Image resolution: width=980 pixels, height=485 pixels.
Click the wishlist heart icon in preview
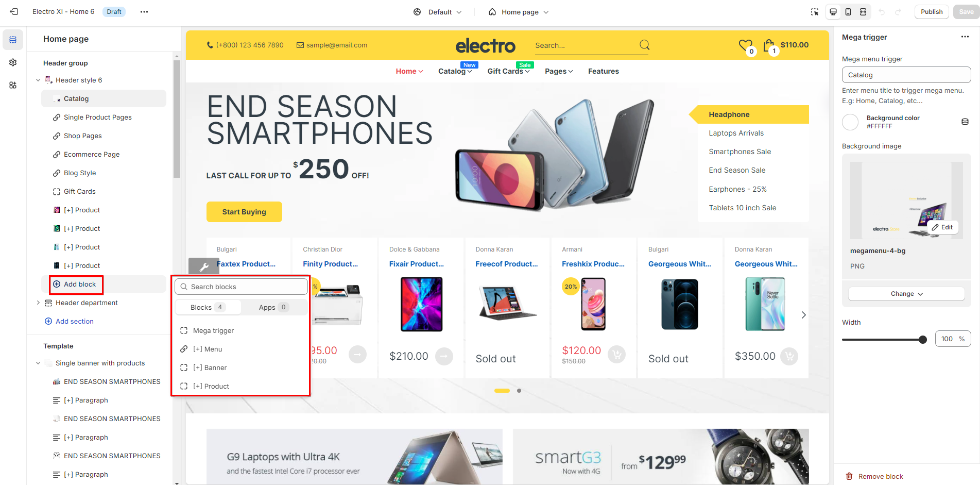click(745, 45)
